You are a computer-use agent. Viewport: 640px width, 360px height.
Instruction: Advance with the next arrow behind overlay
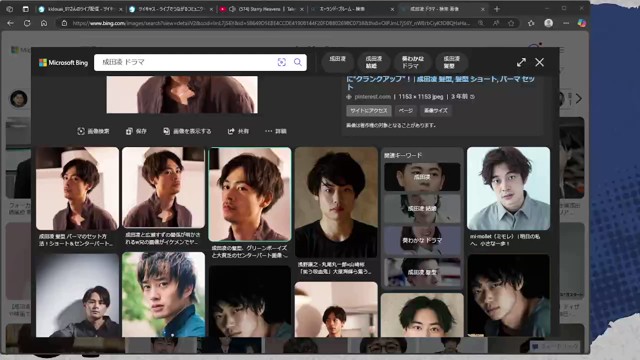(x=579, y=98)
